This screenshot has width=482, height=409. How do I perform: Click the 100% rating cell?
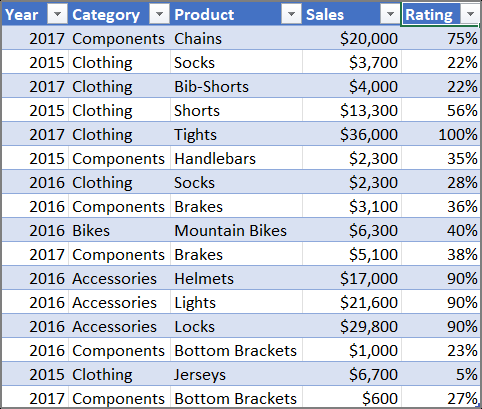pyautogui.click(x=441, y=134)
